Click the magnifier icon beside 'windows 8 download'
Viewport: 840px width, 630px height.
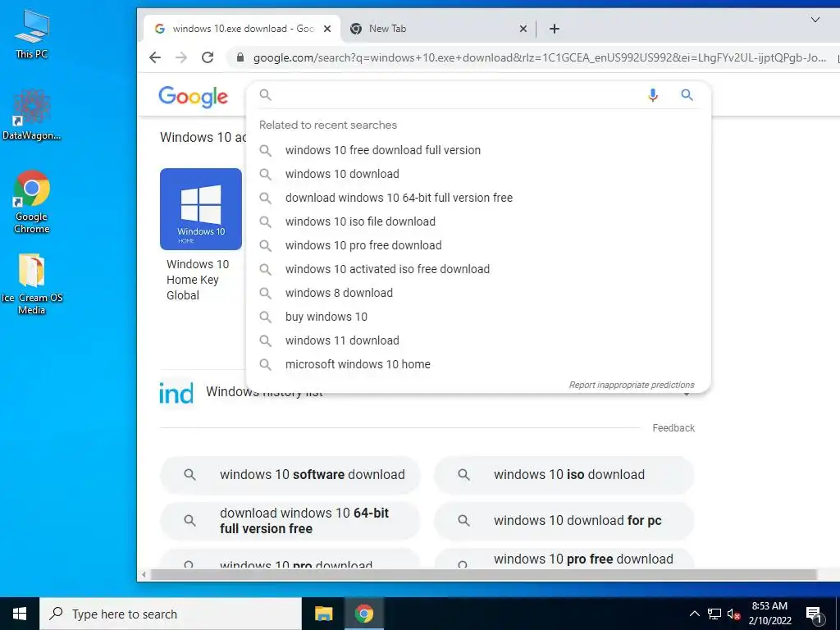pos(265,293)
